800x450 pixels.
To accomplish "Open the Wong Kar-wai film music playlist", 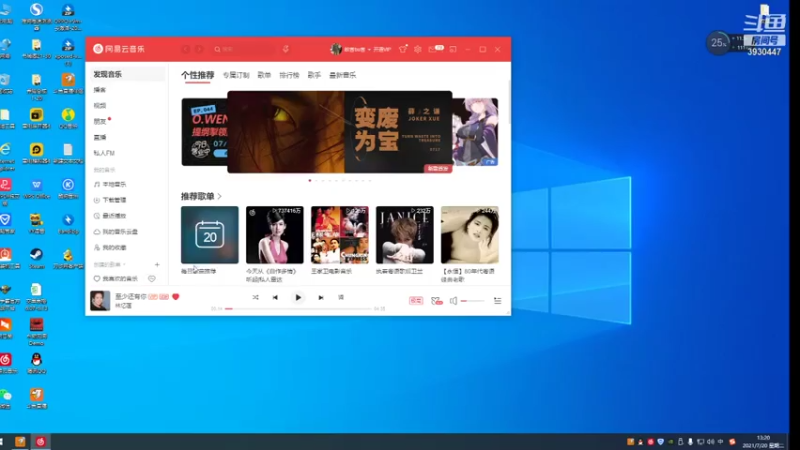I will click(x=340, y=235).
